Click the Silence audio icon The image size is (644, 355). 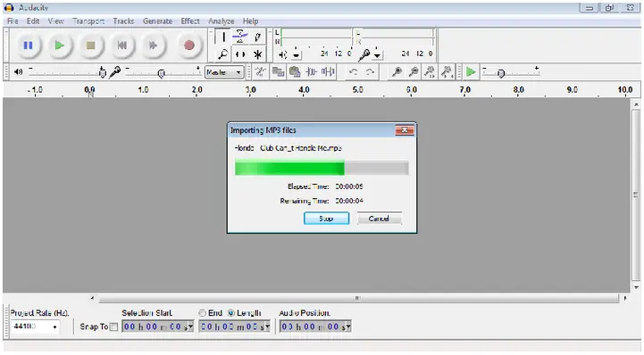click(328, 72)
